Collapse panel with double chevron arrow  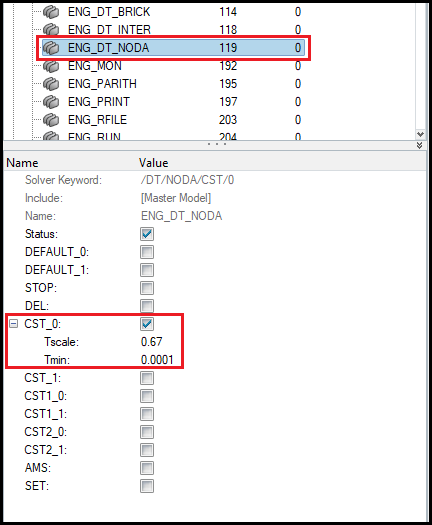point(419,145)
